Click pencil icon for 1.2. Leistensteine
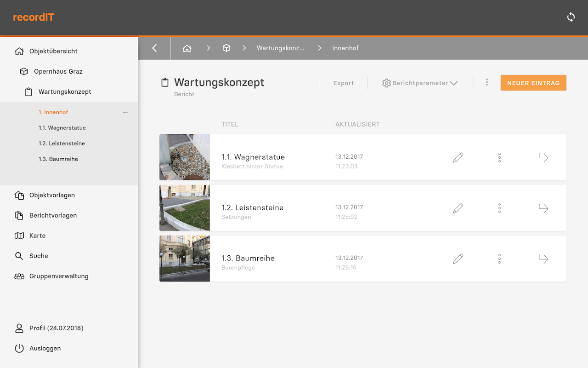 point(458,208)
